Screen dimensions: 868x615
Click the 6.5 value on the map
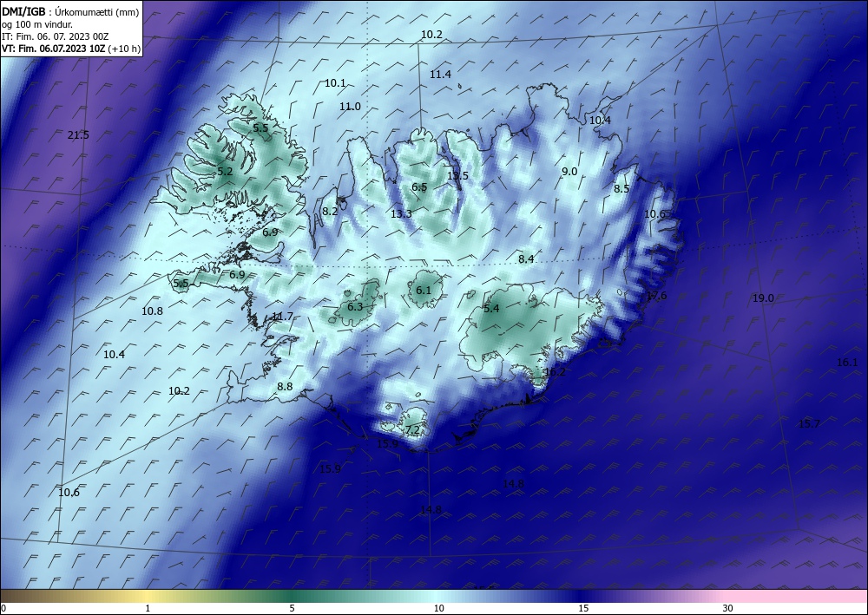coord(419,187)
